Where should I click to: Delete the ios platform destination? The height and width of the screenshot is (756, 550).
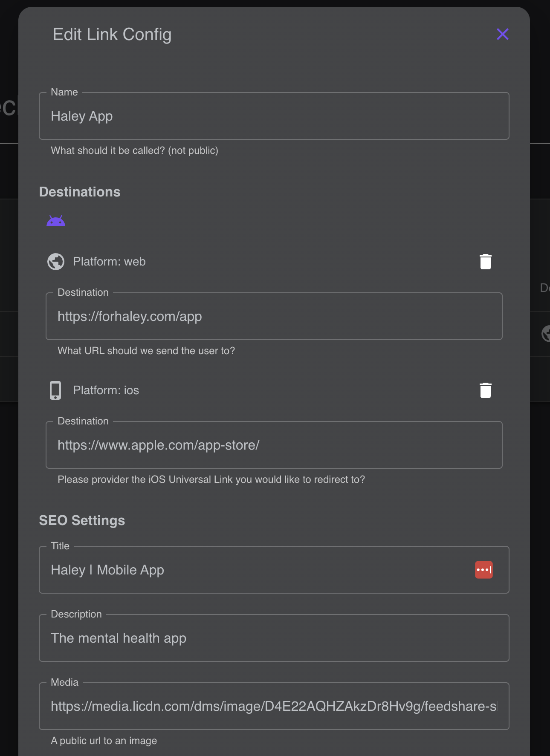(x=485, y=390)
